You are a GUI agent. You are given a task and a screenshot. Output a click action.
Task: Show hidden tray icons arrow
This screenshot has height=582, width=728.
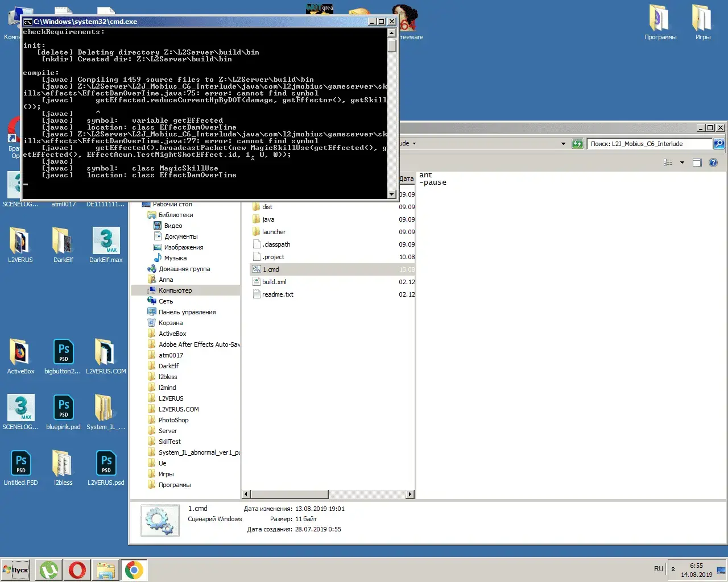click(673, 569)
